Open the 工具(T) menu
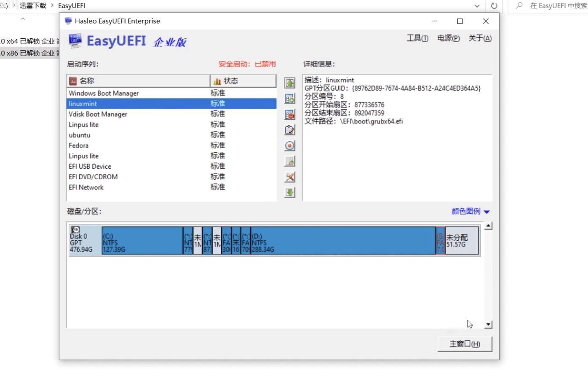 417,38
